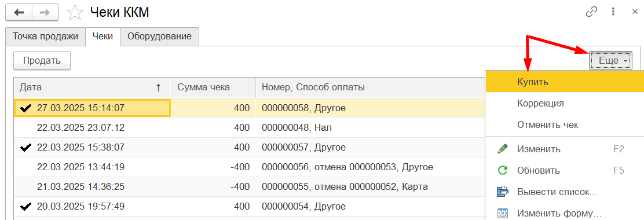
Task: Click checkmark on receipt 20.03.2025 19:57:49
Action: coord(25,207)
